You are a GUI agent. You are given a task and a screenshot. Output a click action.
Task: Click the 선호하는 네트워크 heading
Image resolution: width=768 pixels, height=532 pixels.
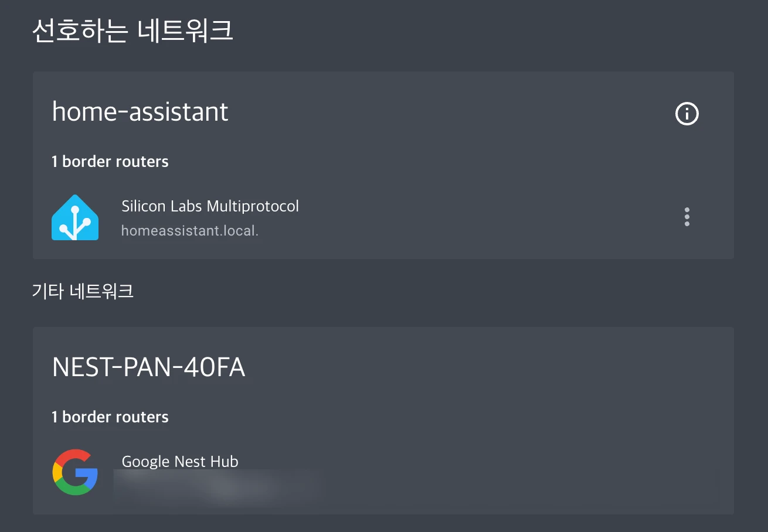point(132,31)
